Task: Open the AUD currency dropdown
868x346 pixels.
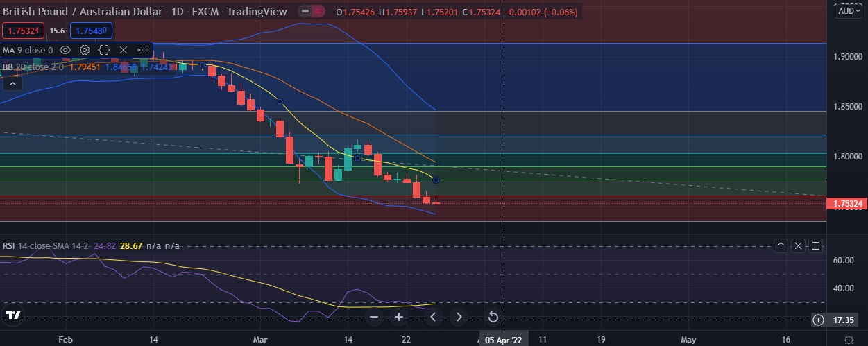Action: coord(848,10)
